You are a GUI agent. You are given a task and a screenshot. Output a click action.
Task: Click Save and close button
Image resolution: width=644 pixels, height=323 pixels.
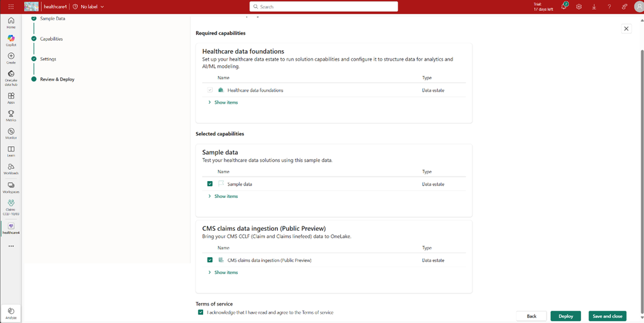(x=607, y=316)
